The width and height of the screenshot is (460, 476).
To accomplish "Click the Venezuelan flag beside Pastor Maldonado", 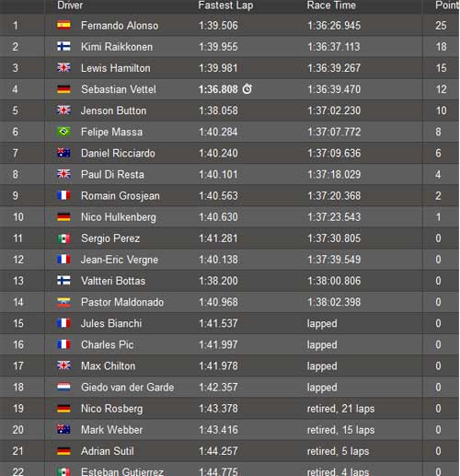I will tap(63, 302).
